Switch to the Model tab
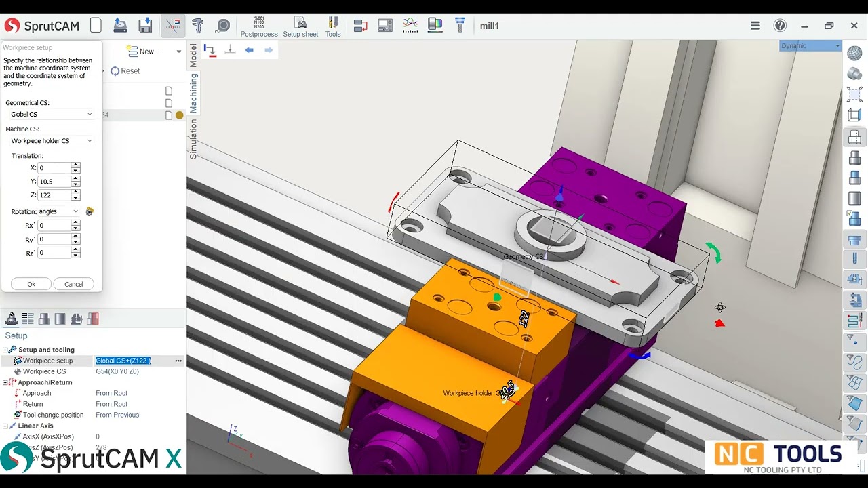This screenshot has width=868, height=488. [193, 55]
